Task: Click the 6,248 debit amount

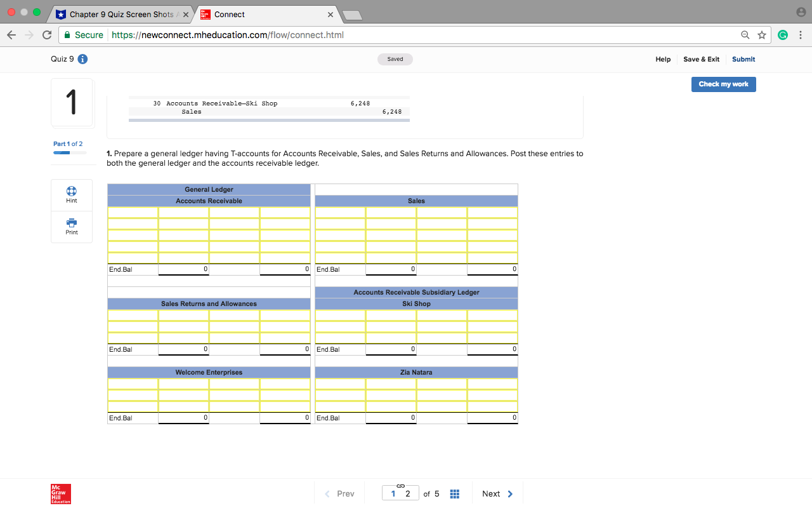Action: coord(360,103)
